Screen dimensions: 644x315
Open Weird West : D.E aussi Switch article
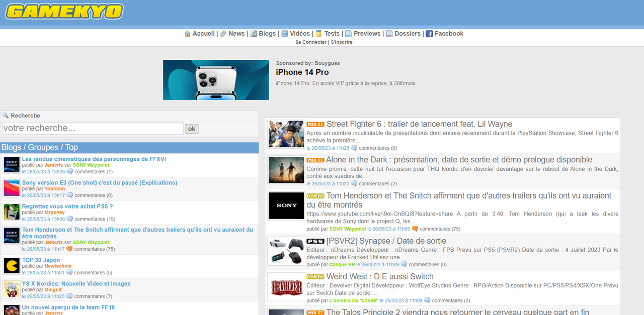point(380,277)
